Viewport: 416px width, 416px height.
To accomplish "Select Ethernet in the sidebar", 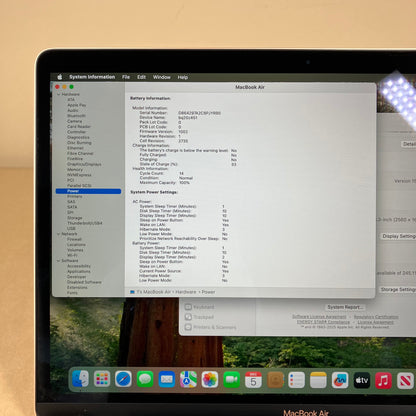I will coord(75,148).
